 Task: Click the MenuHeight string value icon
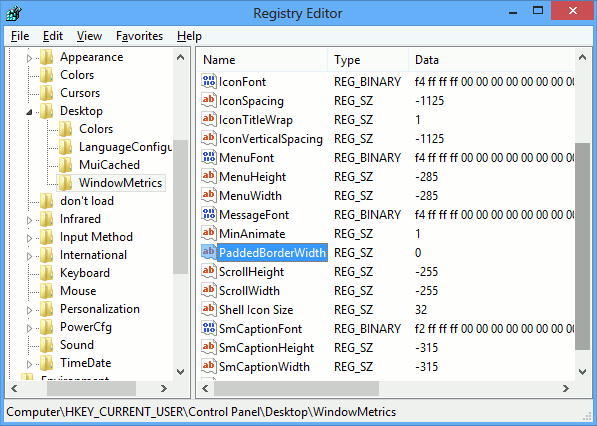click(209, 176)
